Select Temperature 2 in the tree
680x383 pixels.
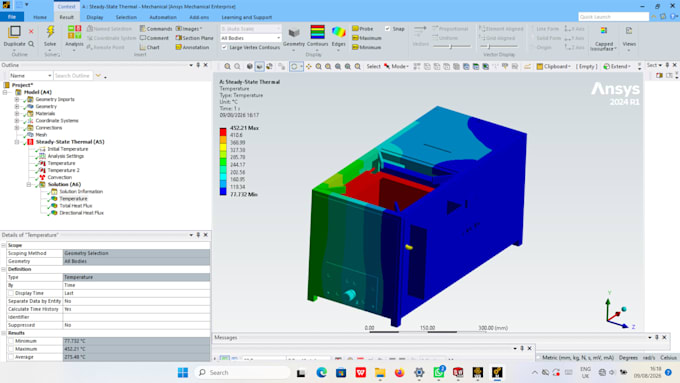click(63, 170)
